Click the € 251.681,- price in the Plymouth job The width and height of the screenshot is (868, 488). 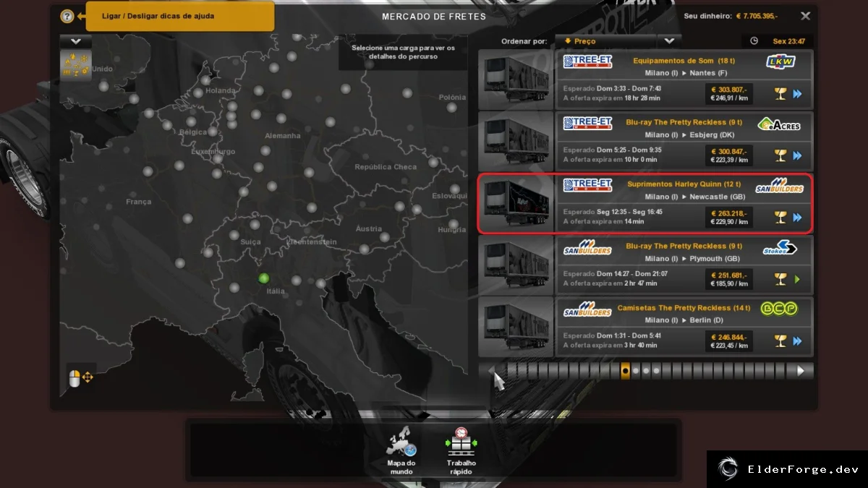[729, 275]
